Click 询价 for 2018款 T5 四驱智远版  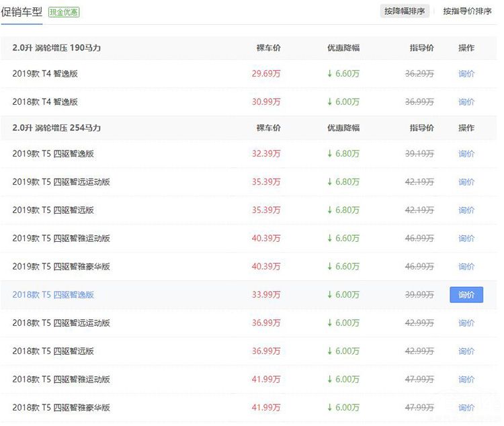466,351
